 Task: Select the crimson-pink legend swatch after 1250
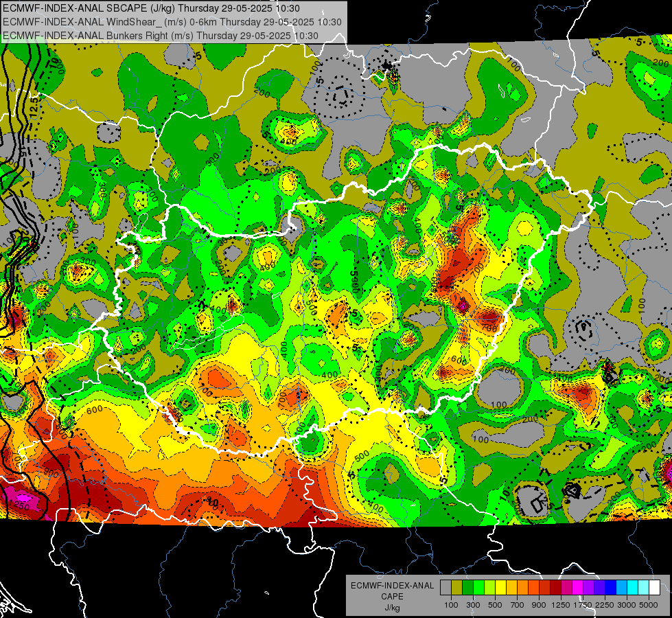tap(566, 587)
